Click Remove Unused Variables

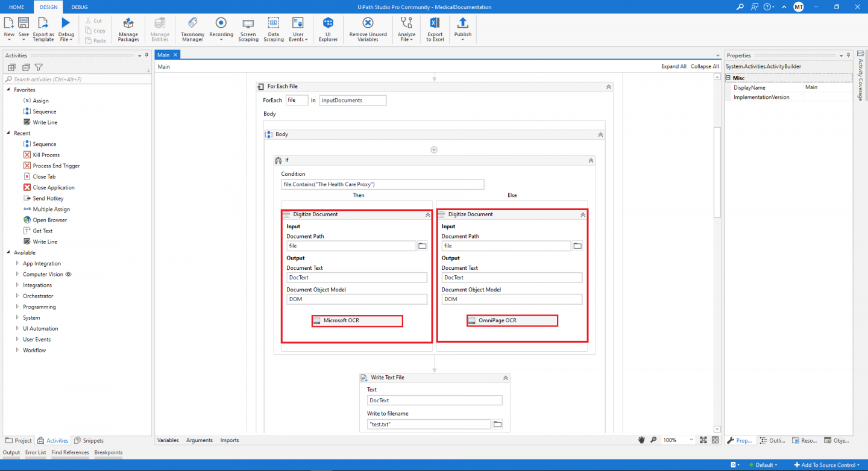coord(367,29)
